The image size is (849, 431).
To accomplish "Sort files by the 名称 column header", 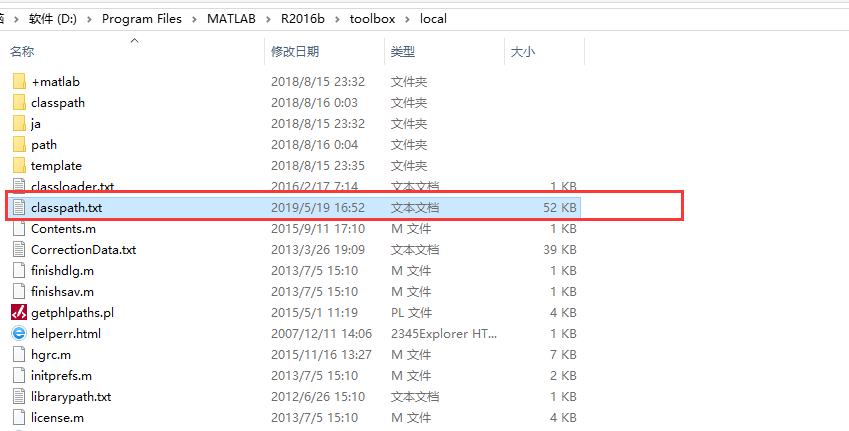I will pyautogui.click(x=22, y=52).
